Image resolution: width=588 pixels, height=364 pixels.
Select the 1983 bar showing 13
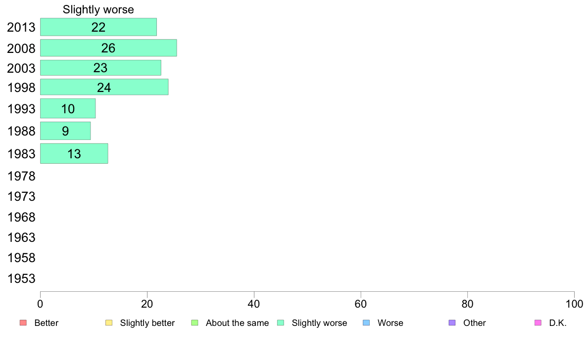click(x=74, y=154)
